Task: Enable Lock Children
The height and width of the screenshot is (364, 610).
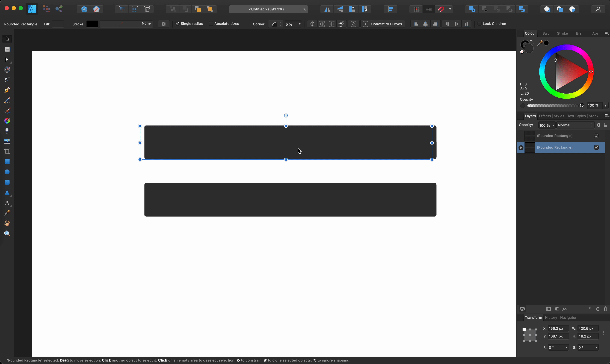Action: 479,23
